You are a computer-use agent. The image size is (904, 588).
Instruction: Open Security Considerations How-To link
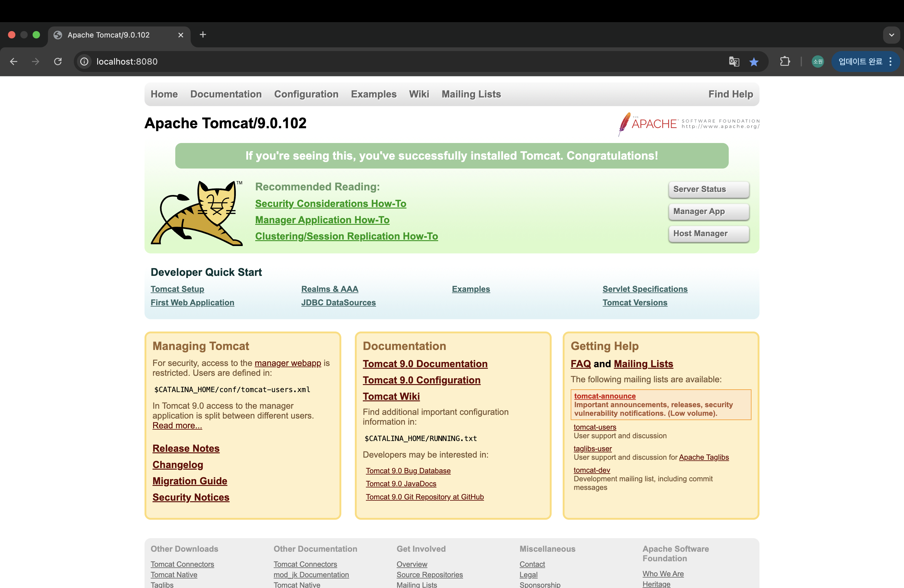coord(331,204)
